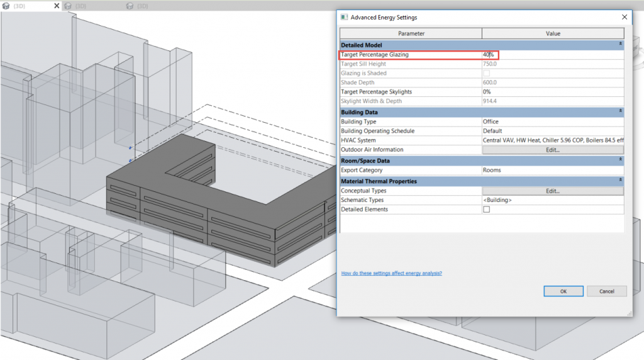Collapse the Material Thermal Properties section
Image resolution: width=644 pixels, height=360 pixels.
pos(620,179)
